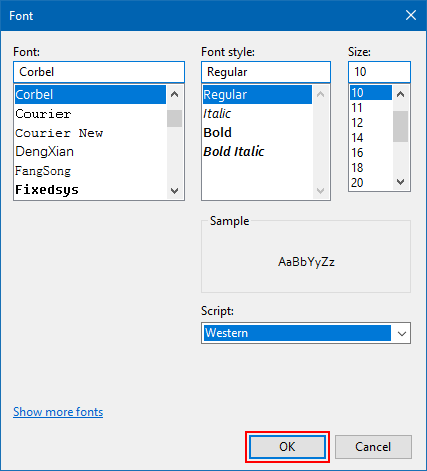Screen dimensions: 427x471
Task: Click the Font name text field
Action: [99, 72]
